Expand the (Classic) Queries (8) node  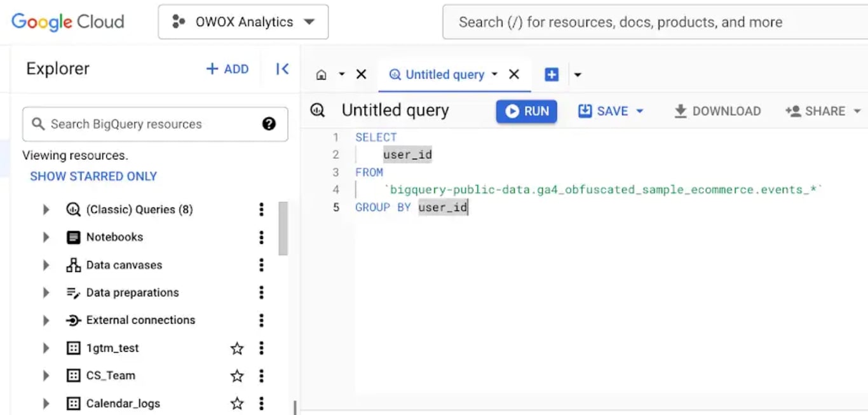[x=46, y=210]
